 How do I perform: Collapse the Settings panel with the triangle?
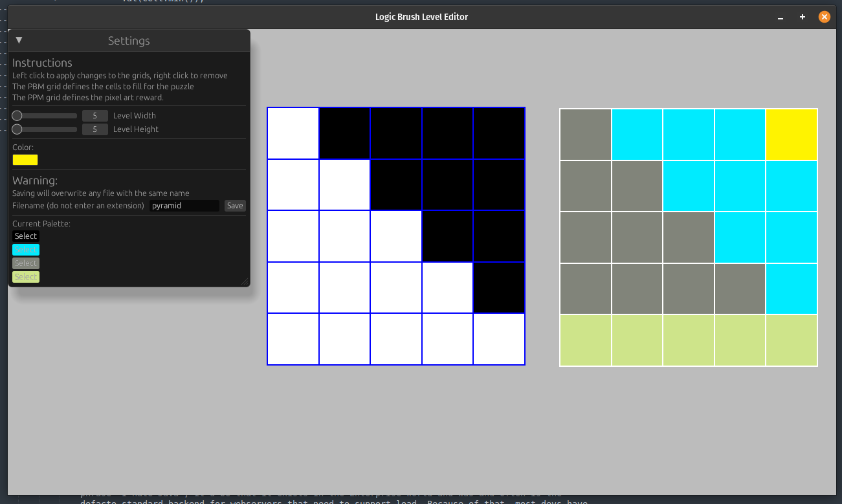(19, 40)
